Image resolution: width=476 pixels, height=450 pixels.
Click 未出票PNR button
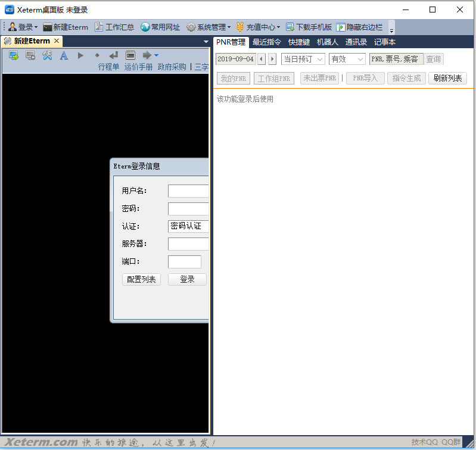click(319, 78)
